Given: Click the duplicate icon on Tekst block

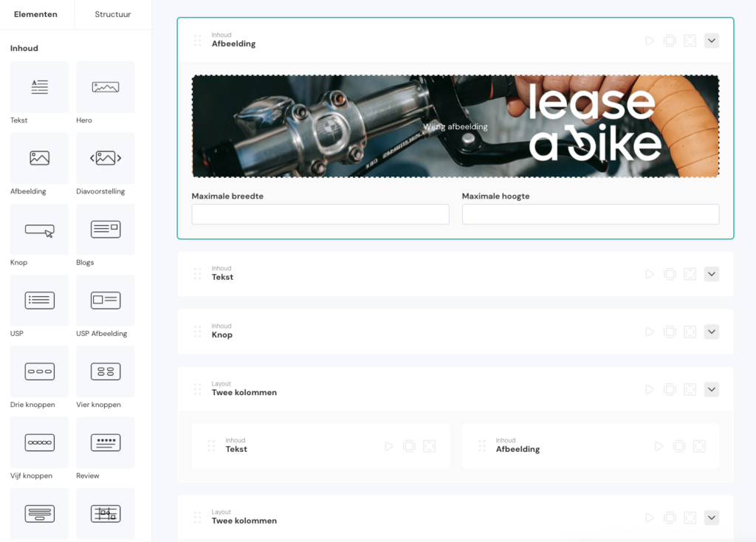Looking at the screenshot, I should 670,274.
